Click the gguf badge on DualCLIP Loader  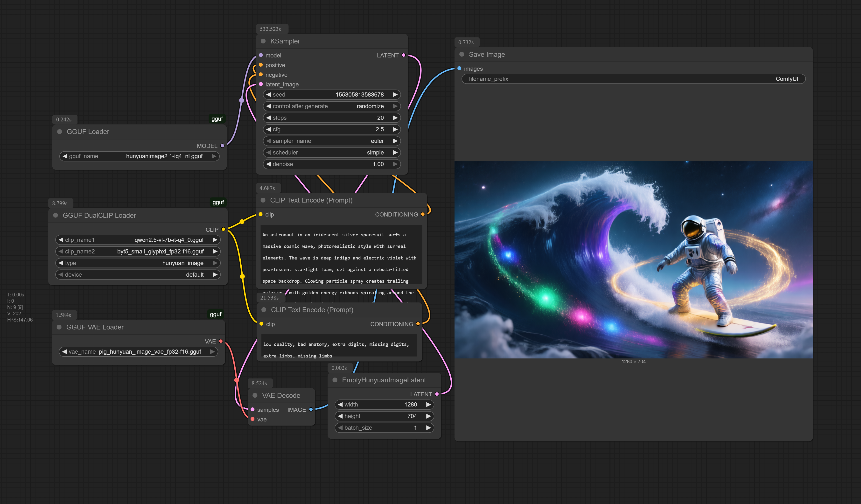218,202
